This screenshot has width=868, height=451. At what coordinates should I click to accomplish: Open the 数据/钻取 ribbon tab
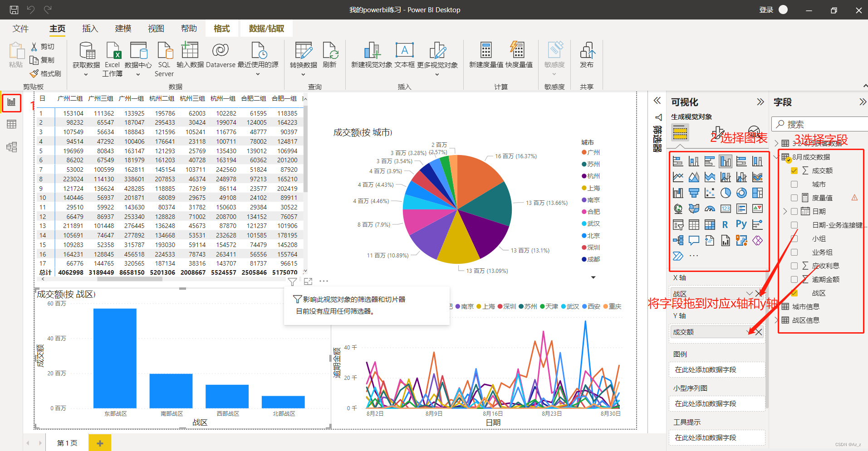pyautogui.click(x=266, y=28)
